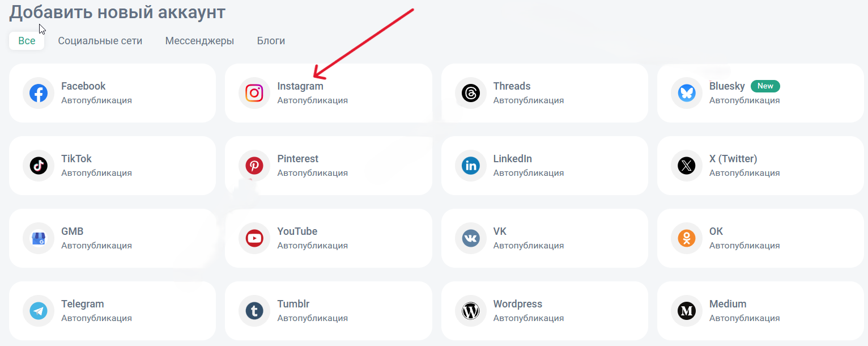Click the TikTok logo icon
This screenshot has height=346, width=868.
click(x=39, y=166)
